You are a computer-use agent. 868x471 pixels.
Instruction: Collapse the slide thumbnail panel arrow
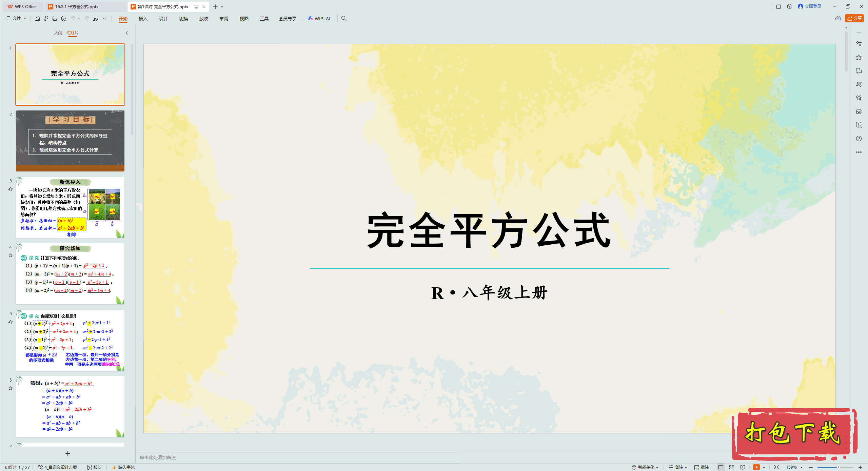tap(127, 33)
